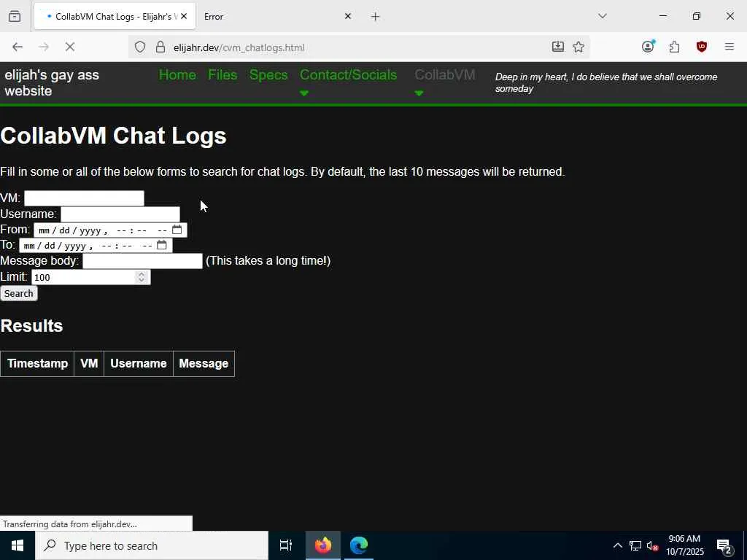Viewport: 747px width, 560px height.
Task: Stop loading the page
Action: (x=70, y=47)
